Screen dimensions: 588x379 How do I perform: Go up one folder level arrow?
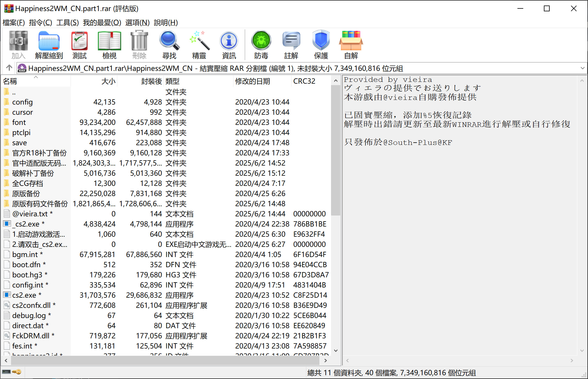click(9, 68)
